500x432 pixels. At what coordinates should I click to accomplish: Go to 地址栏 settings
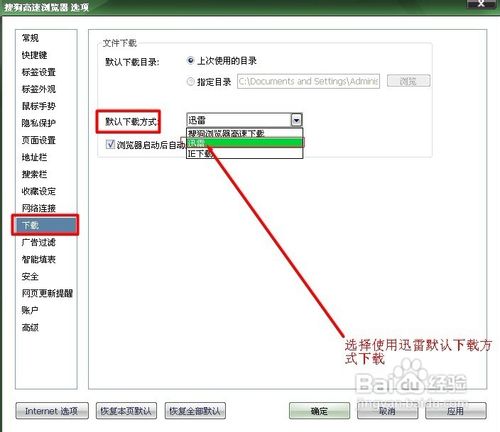pyautogui.click(x=34, y=157)
